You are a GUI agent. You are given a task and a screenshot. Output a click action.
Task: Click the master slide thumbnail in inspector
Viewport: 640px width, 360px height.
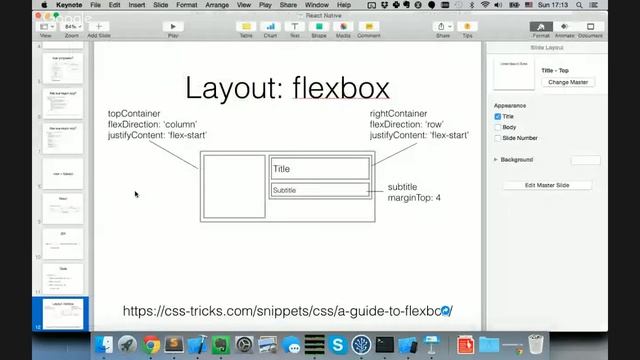click(514, 74)
